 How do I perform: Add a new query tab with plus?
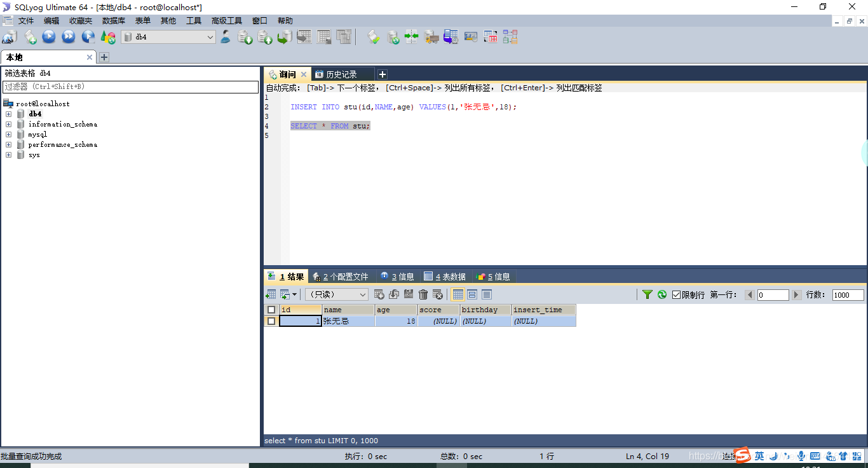click(382, 74)
